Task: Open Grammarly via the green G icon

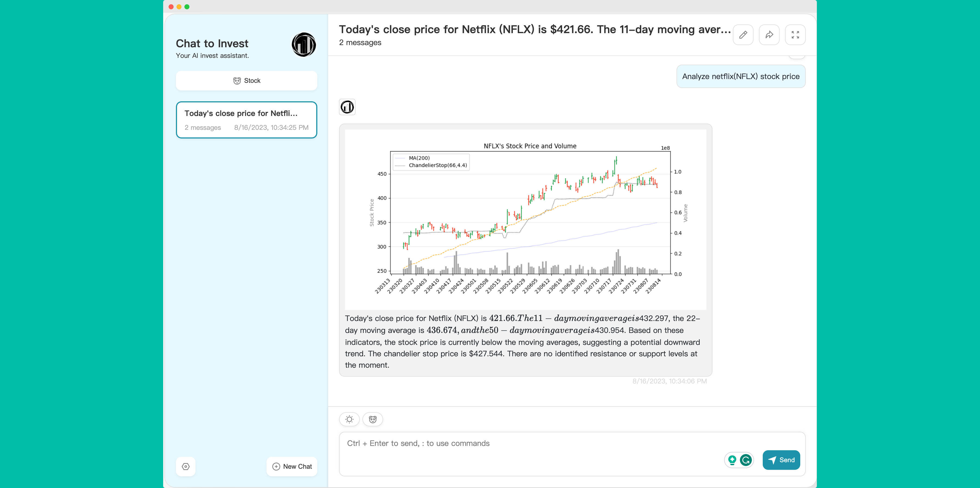Action: (x=746, y=460)
